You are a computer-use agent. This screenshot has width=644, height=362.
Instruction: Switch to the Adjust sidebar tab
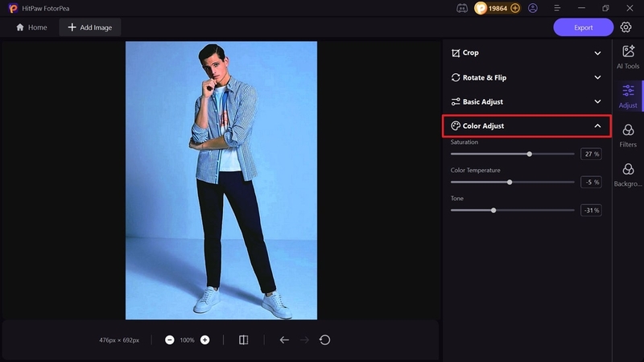(628, 97)
